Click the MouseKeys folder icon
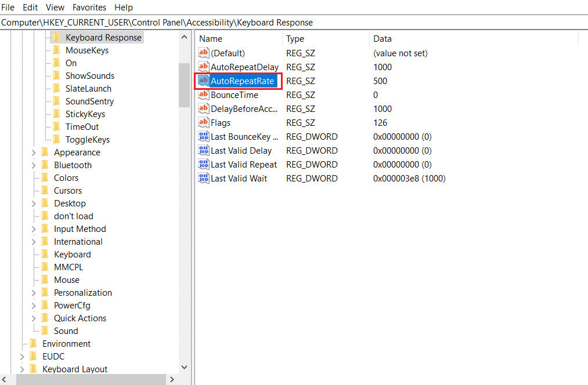The image size is (588, 385). coord(56,50)
